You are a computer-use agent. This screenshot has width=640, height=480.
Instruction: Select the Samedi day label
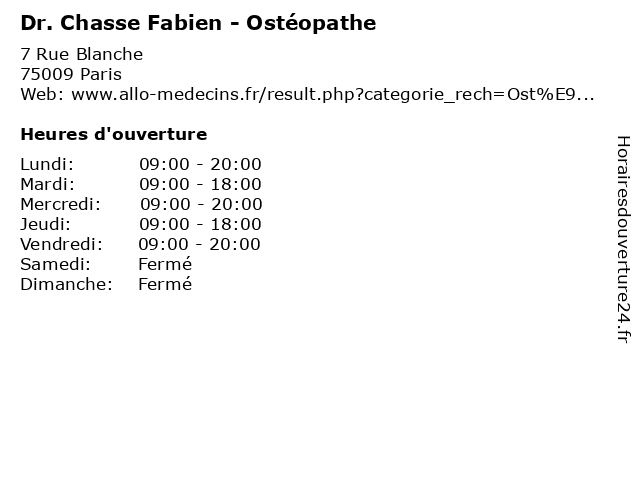click(55, 264)
